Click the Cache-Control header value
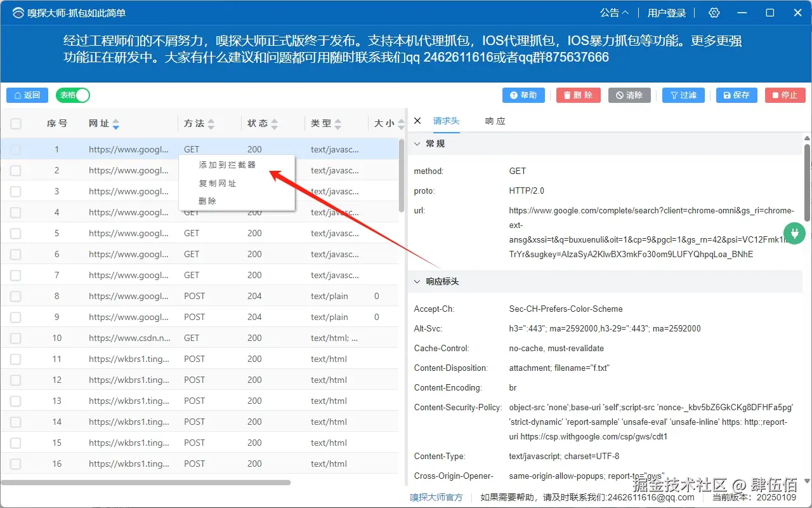Image resolution: width=812 pixels, height=508 pixels. [x=556, y=349]
